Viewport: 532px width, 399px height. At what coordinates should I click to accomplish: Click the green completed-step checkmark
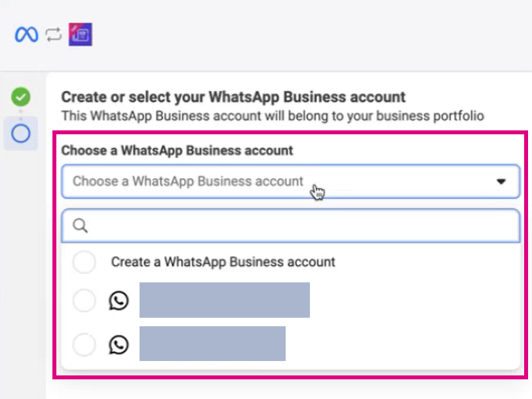coord(21,98)
